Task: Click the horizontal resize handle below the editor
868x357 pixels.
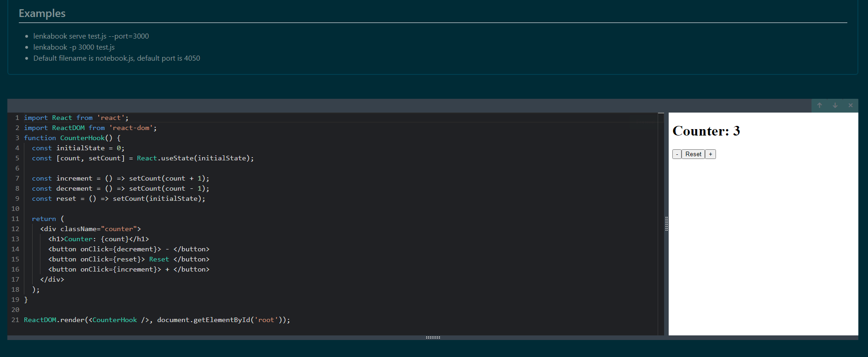Action: click(433, 338)
